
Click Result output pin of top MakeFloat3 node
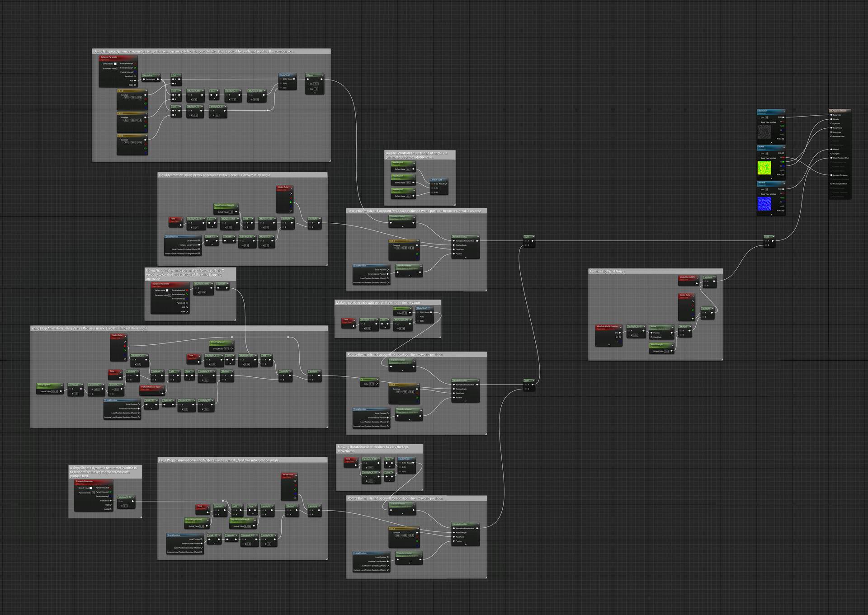tap(294, 79)
